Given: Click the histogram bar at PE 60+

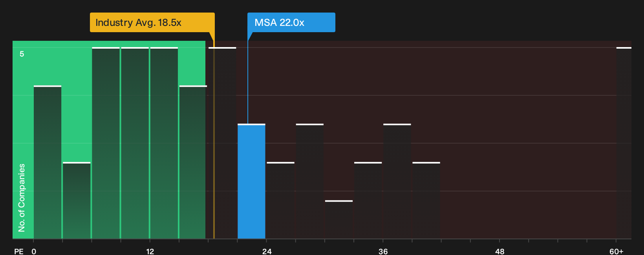Looking at the screenshot, I should [x=624, y=143].
